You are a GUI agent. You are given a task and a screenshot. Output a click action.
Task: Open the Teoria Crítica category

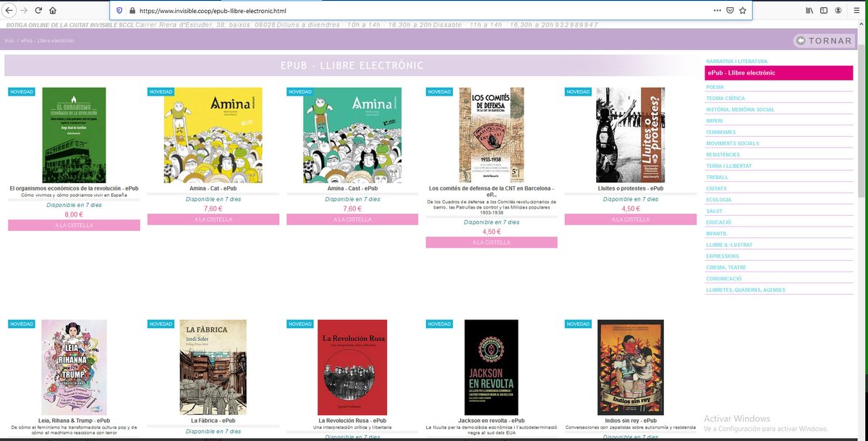[x=726, y=98]
